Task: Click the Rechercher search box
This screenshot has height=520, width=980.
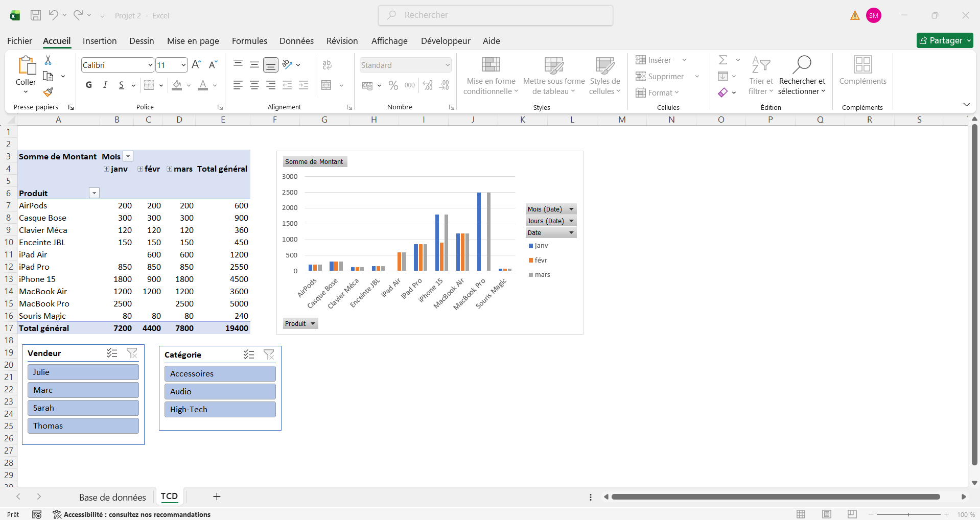Action: [496, 15]
